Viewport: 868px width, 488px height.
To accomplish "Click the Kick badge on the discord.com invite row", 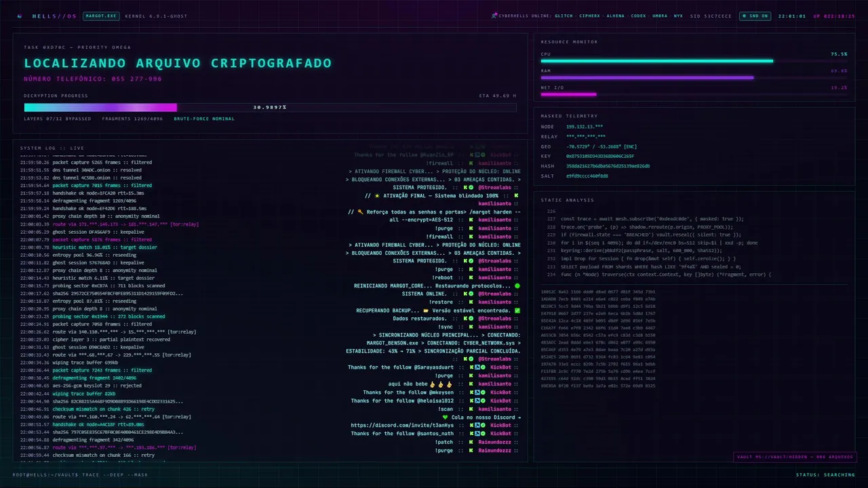I will [x=471, y=425].
